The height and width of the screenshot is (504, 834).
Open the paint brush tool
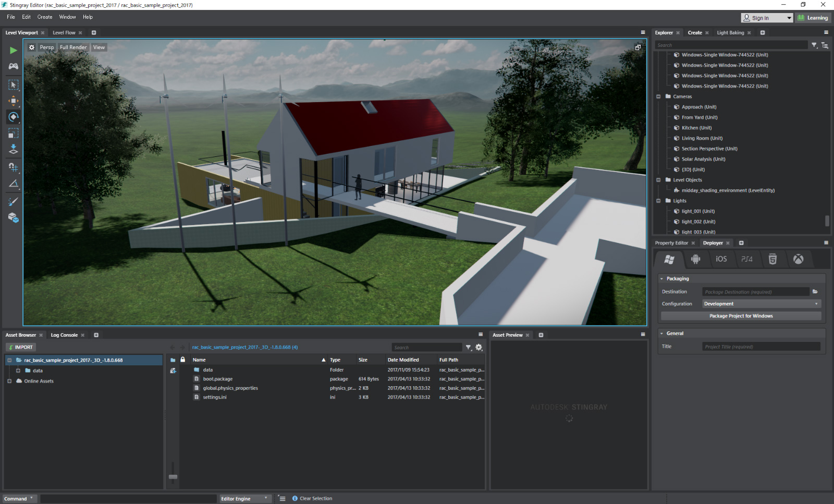(x=14, y=201)
